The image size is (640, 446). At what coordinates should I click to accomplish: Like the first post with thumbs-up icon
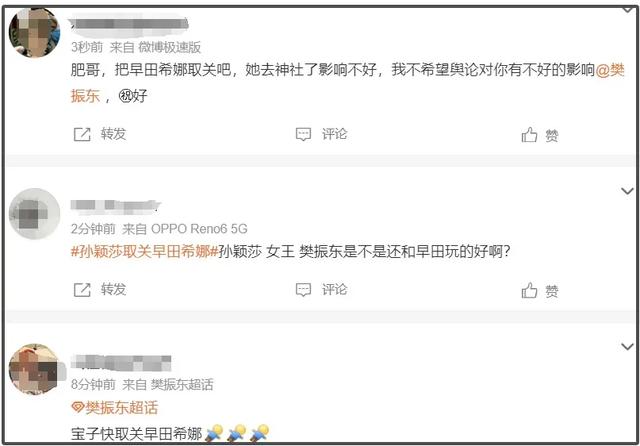point(529,134)
